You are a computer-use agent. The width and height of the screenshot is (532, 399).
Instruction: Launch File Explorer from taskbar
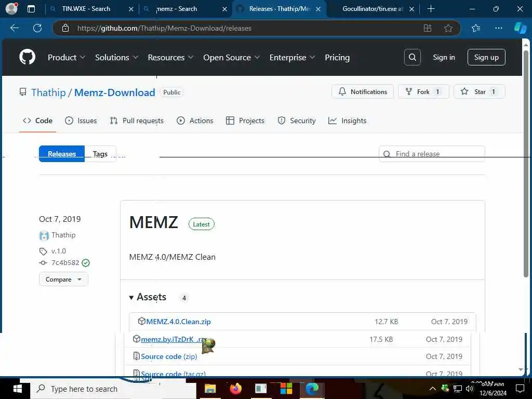(210, 389)
